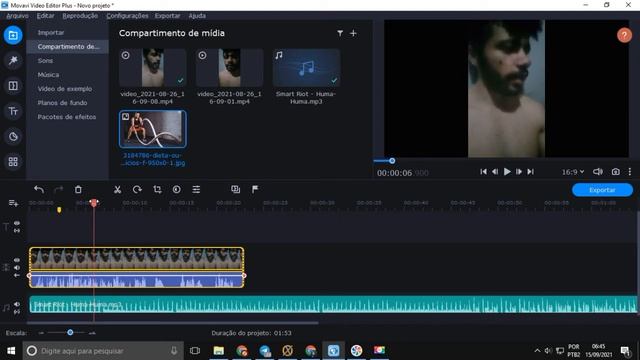640x360 pixels.
Task: Take a snapshot with camera icon
Action: (x=616, y=172)
